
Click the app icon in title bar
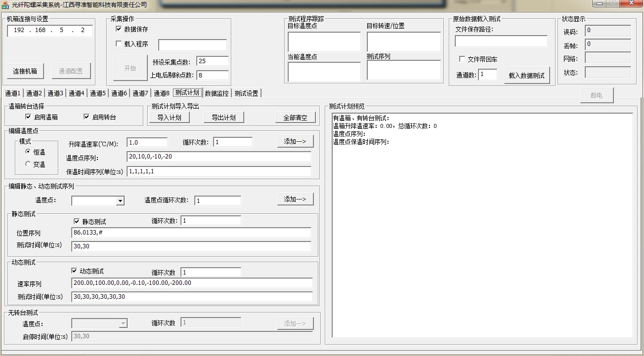pyautogui.click(x=5, y=4)
